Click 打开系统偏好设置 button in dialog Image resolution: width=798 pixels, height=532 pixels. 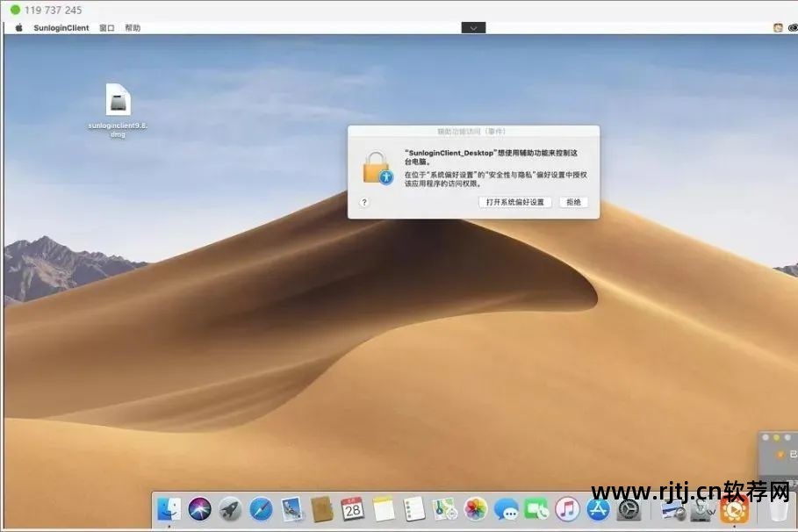pos(515,202)
